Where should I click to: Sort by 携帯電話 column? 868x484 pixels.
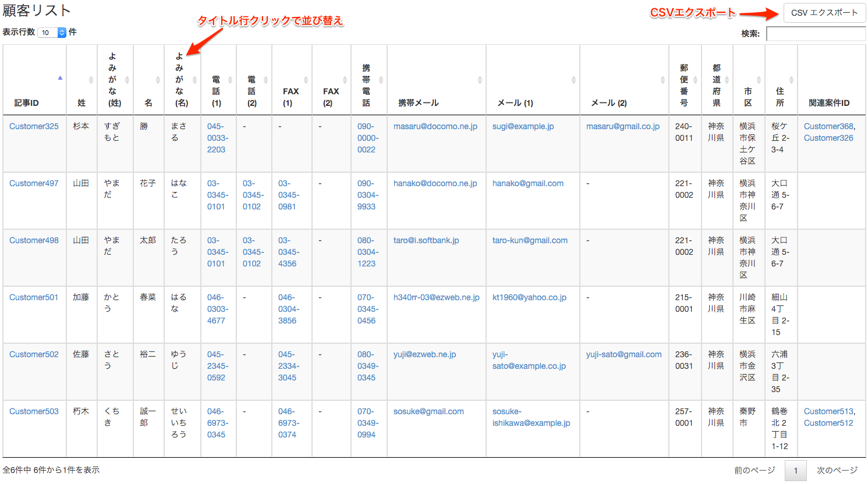(x=381, y=80)
